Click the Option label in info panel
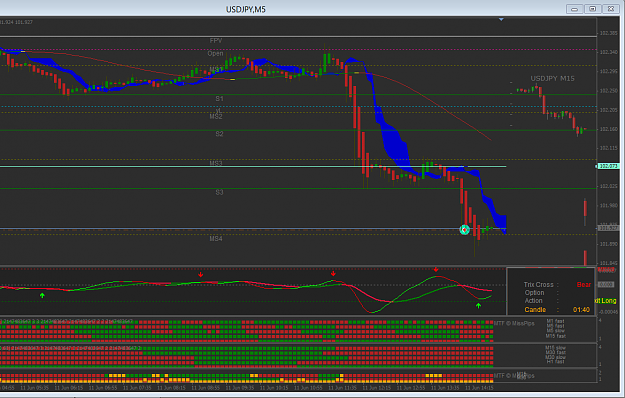 (534, 293)
